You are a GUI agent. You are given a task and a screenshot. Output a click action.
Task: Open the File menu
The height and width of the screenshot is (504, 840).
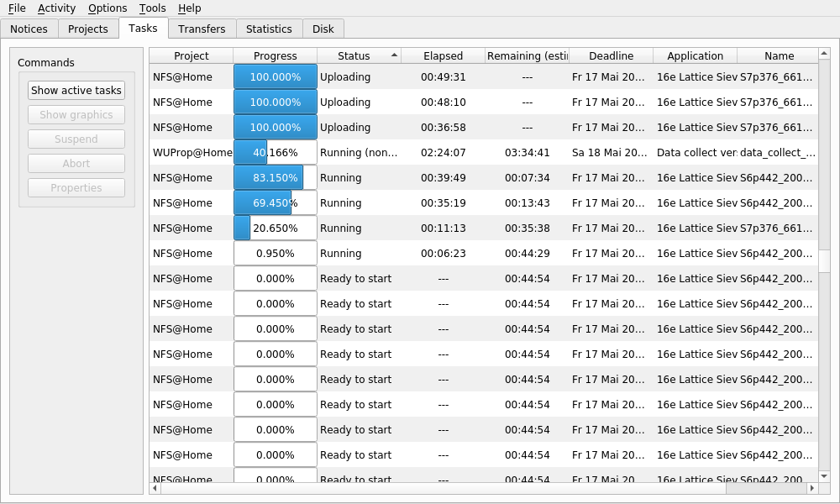coord(17,8)
